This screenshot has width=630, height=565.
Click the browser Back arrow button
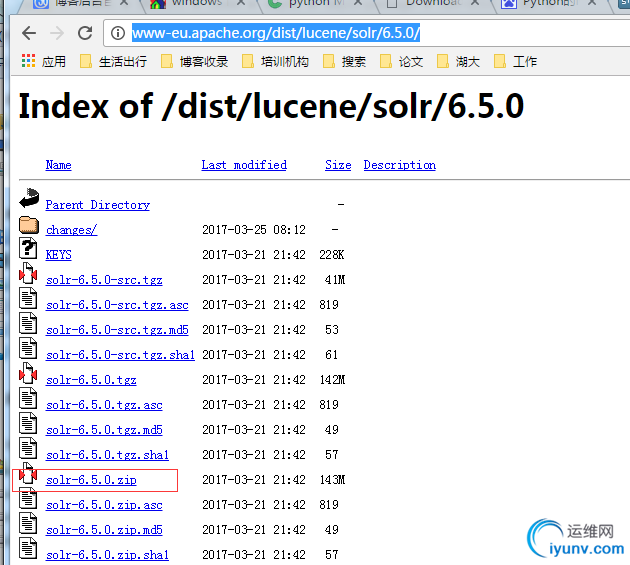[x=29, y=33]
